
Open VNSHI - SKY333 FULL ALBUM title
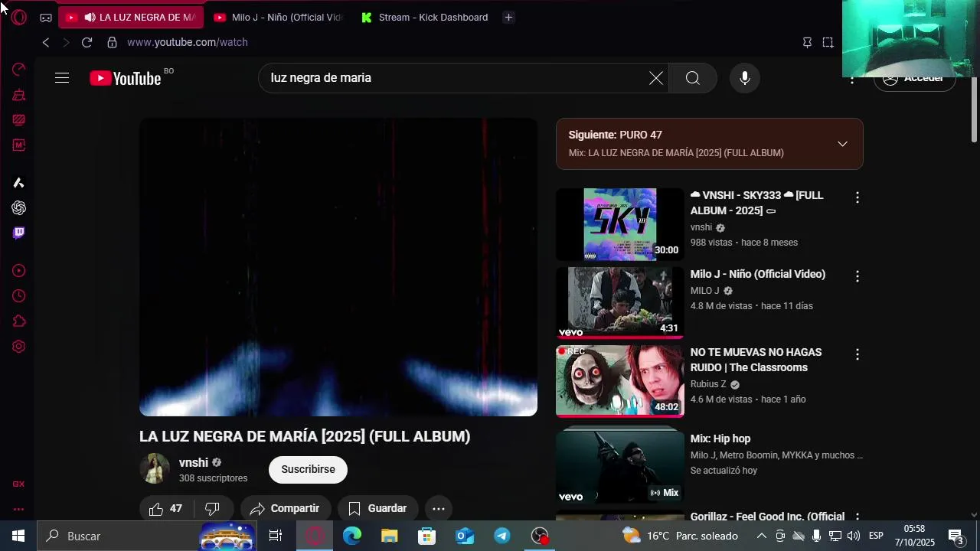[757, 203]
